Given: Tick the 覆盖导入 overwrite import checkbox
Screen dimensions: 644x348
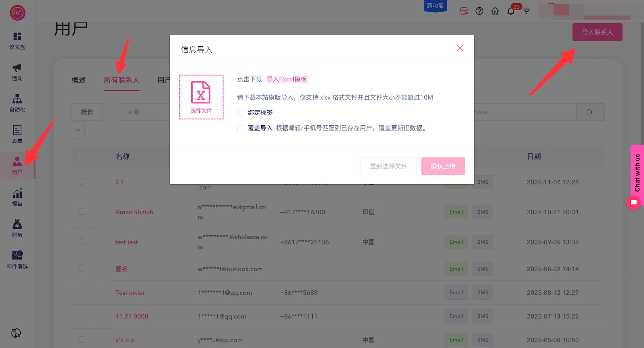Looking at the screenshot, I should pos(240,128).
